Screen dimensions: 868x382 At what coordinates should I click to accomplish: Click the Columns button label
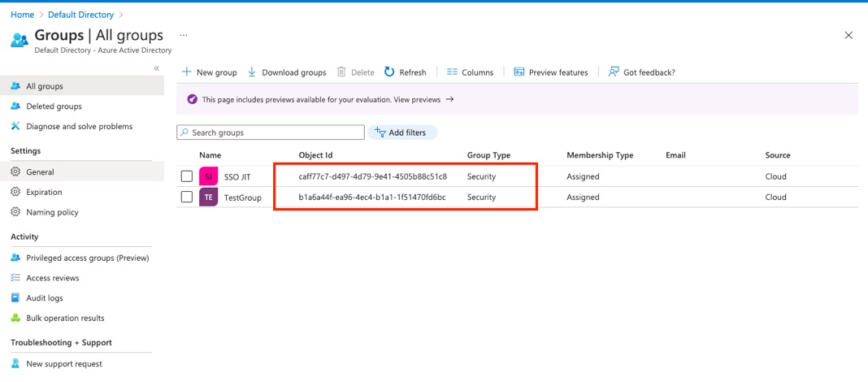478,72
